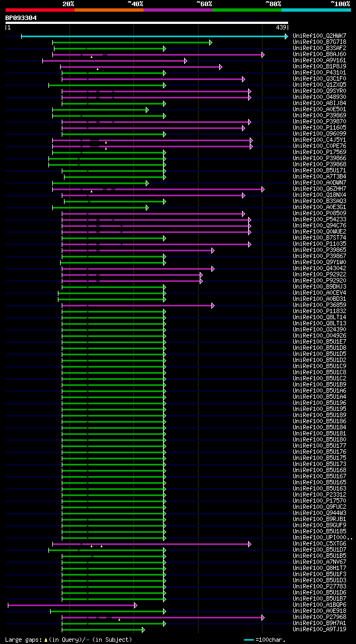Click label UniRef100_A7T3B4

[x=319, y=177]
